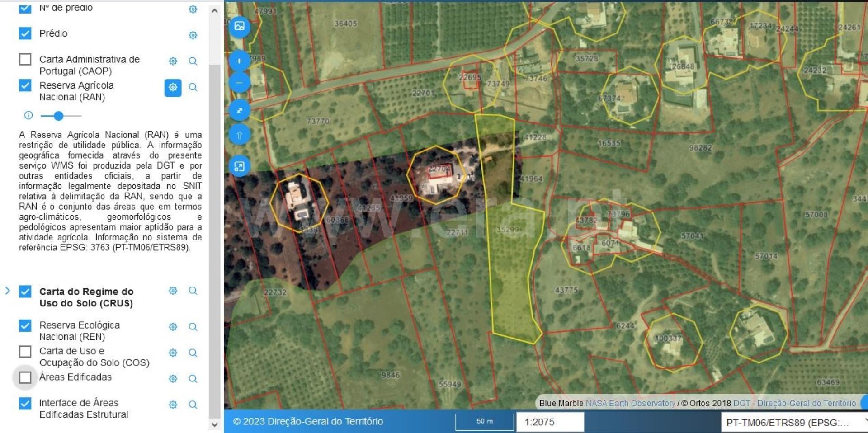Image resolution: width=868 pixels, height=433 pixels.
Task: Click the map scale 1:2075 field
Action: (x=549, y=422)
